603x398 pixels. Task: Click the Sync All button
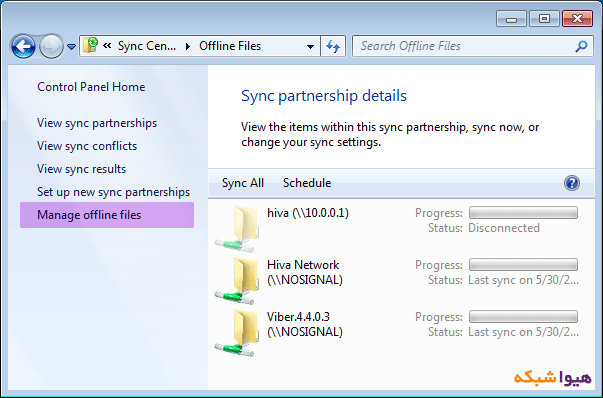point(243,183)
